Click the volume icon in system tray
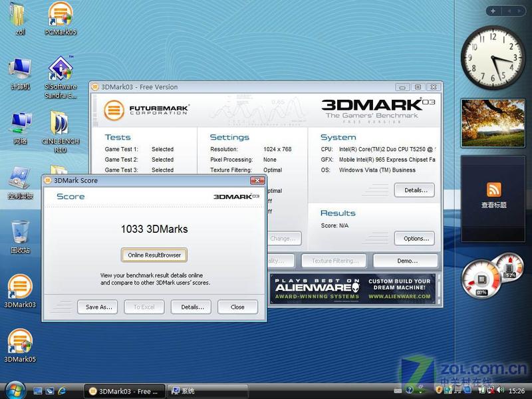The width and height of the screenshot is (532, 399). point(500,390)
